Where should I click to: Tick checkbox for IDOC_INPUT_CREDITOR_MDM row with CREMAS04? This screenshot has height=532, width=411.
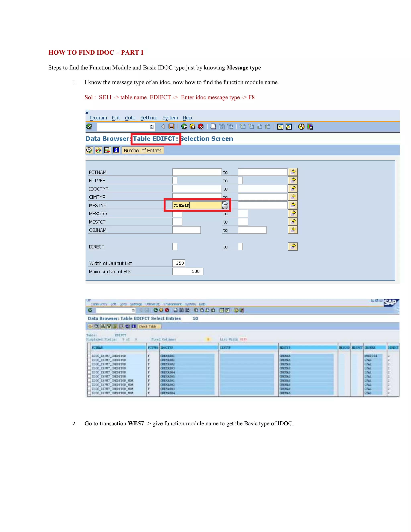tap(89, 393)
